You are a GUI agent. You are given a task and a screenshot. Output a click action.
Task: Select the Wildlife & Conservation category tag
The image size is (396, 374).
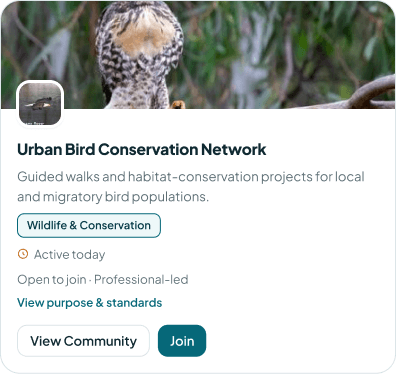tap(89, 225)
